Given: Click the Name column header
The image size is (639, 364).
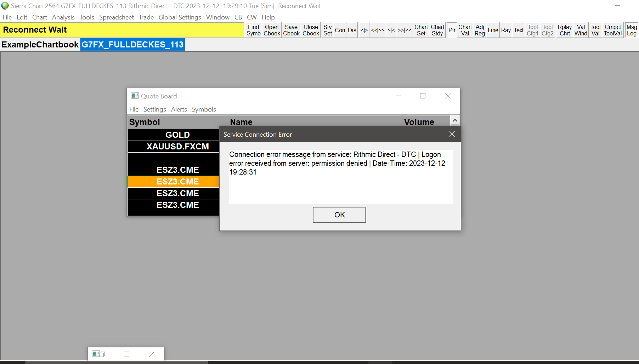Looking at the screenshot, I should (x=316, y=122).
